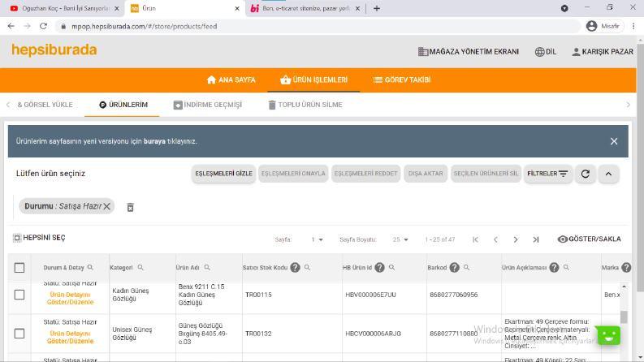
Task: Open the Sayfa Boyutu dropdown
Action: tap(400, 239)
